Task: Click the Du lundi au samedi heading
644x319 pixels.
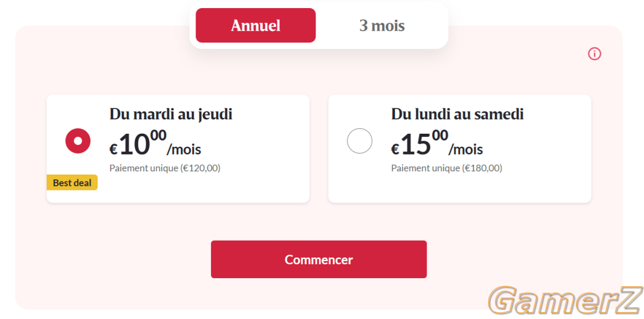Action: click(x=457, y=114)
